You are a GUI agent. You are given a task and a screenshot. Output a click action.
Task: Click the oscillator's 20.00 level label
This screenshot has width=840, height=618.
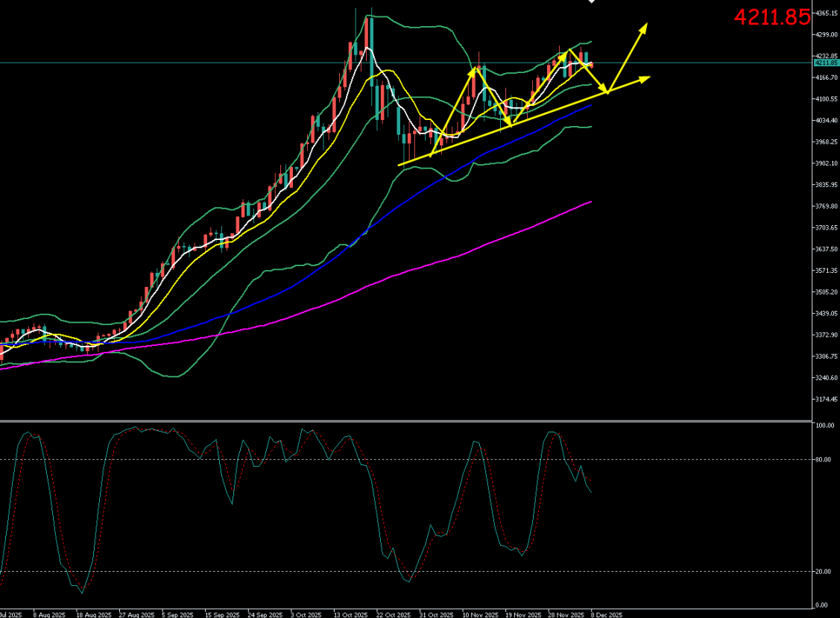824,572
